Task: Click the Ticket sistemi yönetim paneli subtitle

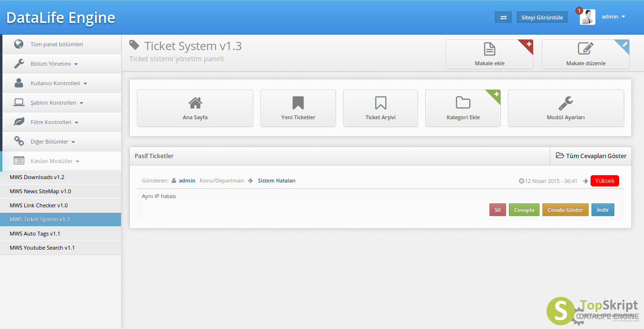Action: click(176, 59)
